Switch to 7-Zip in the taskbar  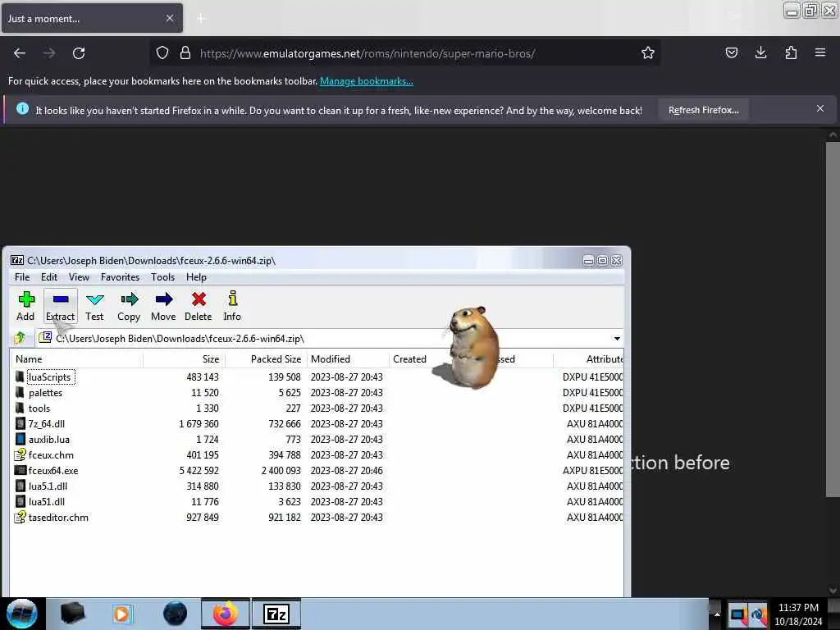click(276, 614)
